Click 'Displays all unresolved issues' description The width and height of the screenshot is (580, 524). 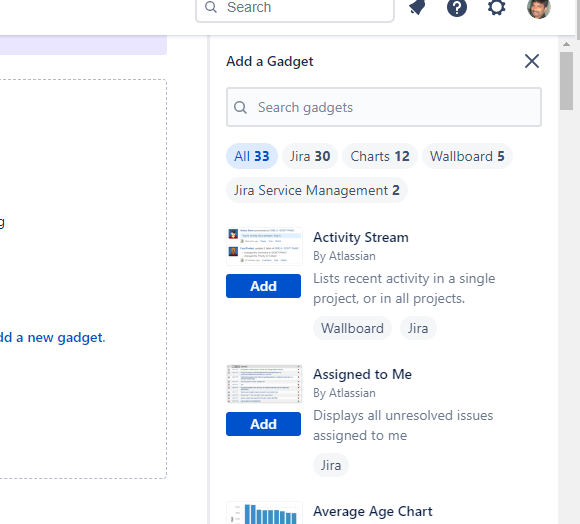click(403, 425)
